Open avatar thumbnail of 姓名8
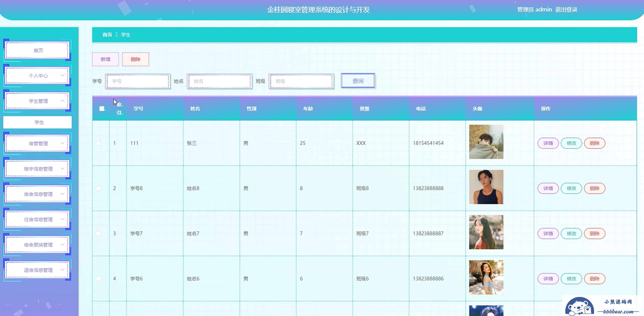The width and height of the screenshot is (644, 316). click(486, 187)
